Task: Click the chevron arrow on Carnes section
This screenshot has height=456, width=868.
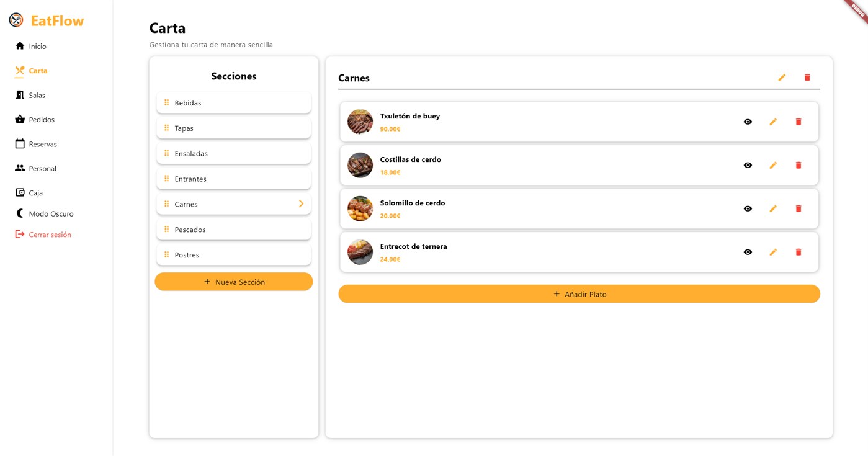Action: tap(301, 203)
